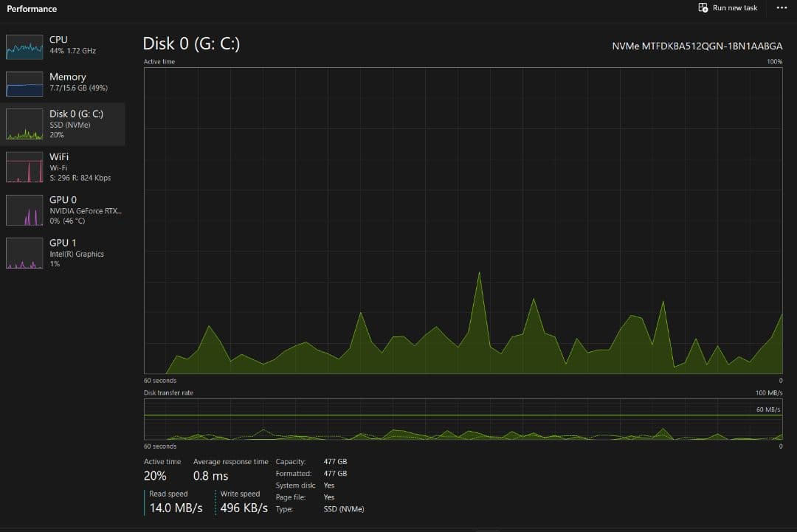Image resolution: width=797 pixels, height=532 pixels.
Task: Click the Memory usage graph thumbnail
Action: (x=24, y=84)
